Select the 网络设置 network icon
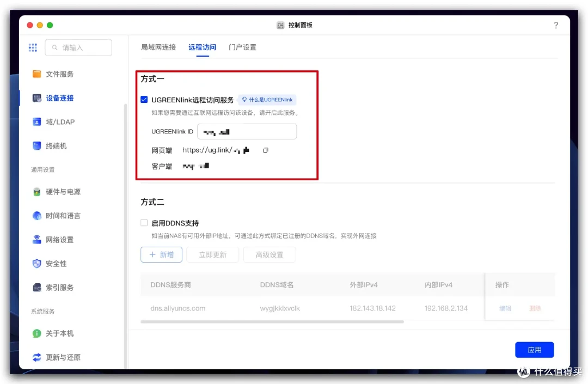Viewport: 588px width, 384px height. click(x=37, y=240)
